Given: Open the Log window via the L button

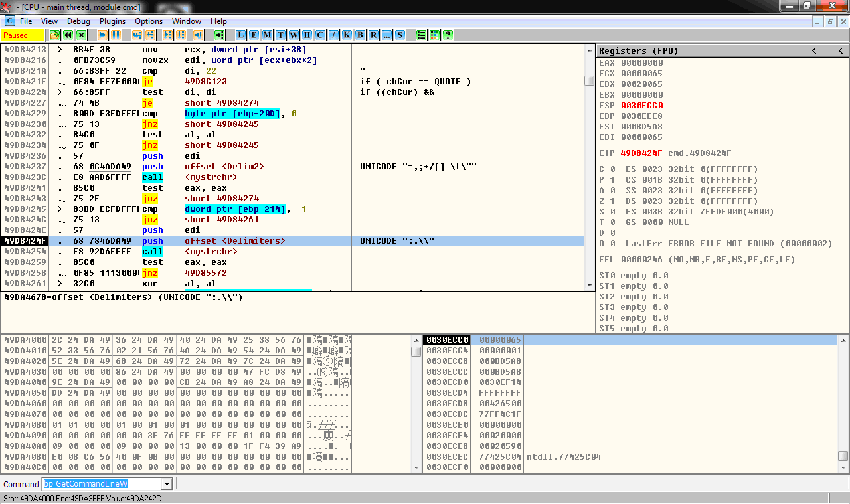Looking at the screenshot, I should (240, 35).
